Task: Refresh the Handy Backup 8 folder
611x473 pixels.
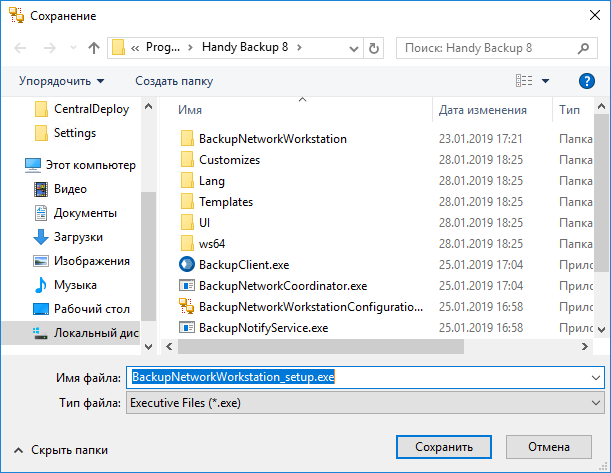Action: (x=374, y=48)
